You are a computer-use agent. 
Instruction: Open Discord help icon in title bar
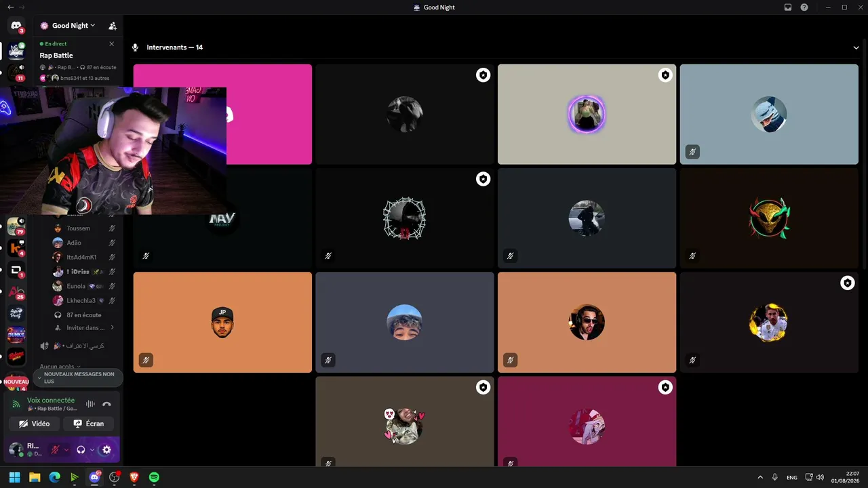pos(804,7)
